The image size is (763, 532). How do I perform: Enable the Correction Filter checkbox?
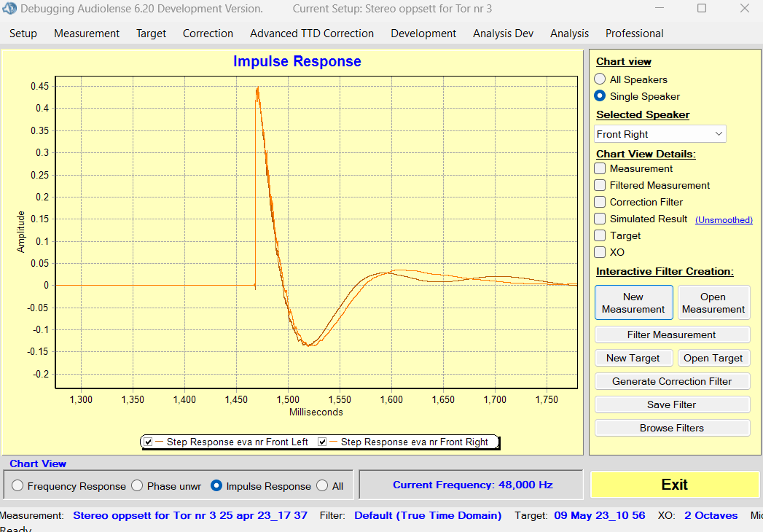coord(600,202)
